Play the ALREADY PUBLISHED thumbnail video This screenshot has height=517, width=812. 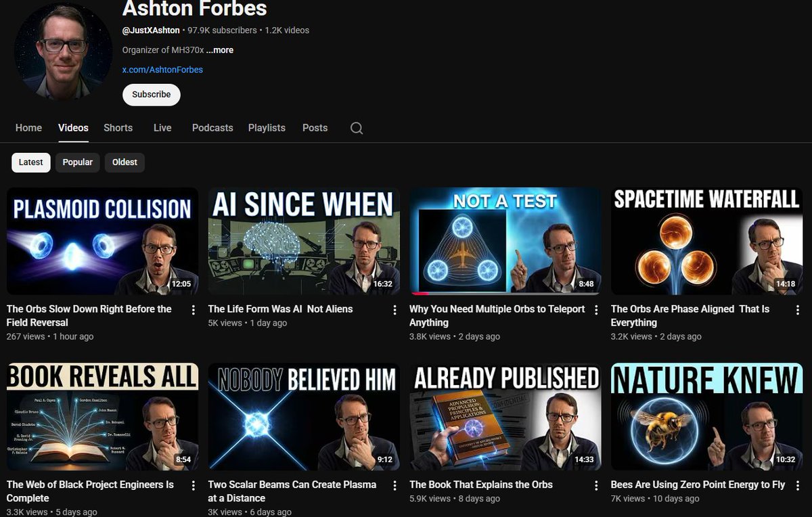coord(505,417)
